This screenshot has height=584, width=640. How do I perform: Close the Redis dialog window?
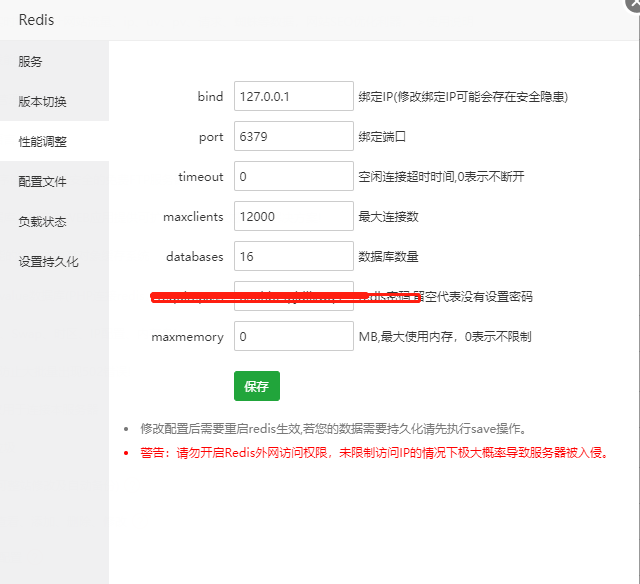[x=634, y=3]
